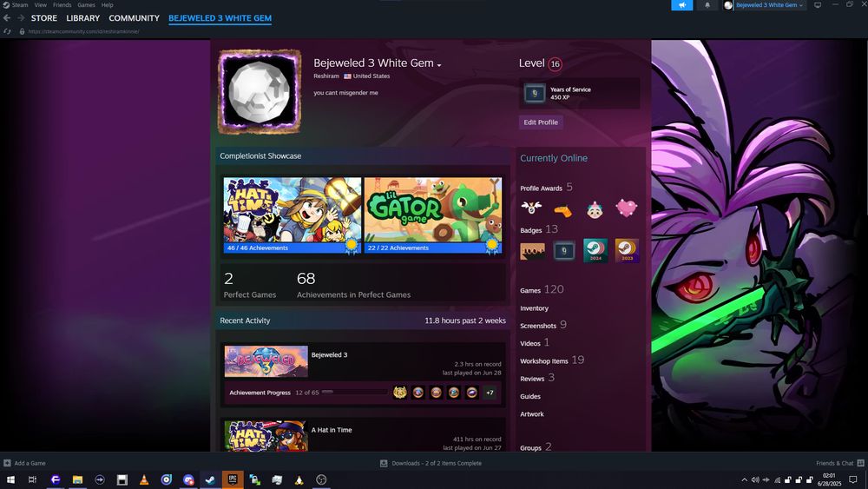Click fourth Bejeweled 3 achievement icon
The width and height of the screenshot is (868, 489).
pos(453,393)
